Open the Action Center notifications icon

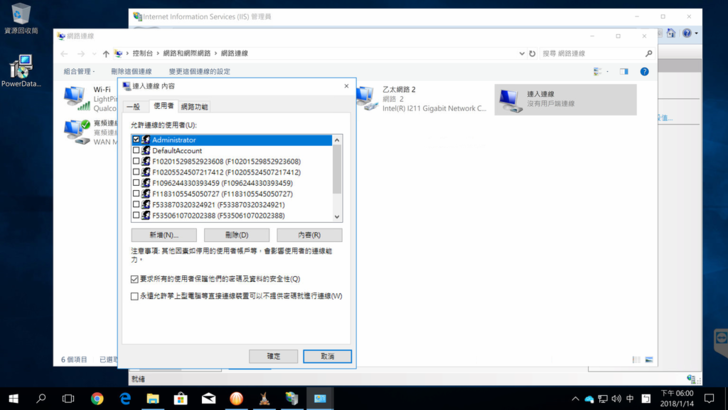(709, 398)
